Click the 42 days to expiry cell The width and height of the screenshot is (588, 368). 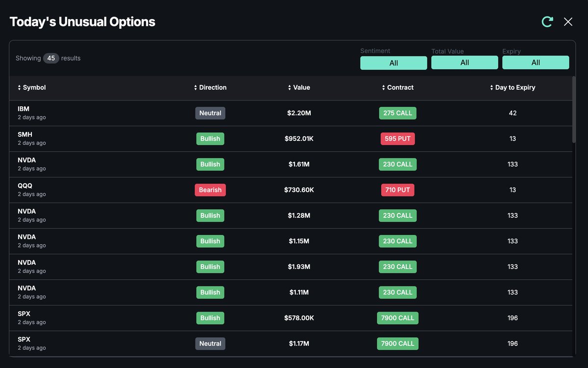[513, 113]
